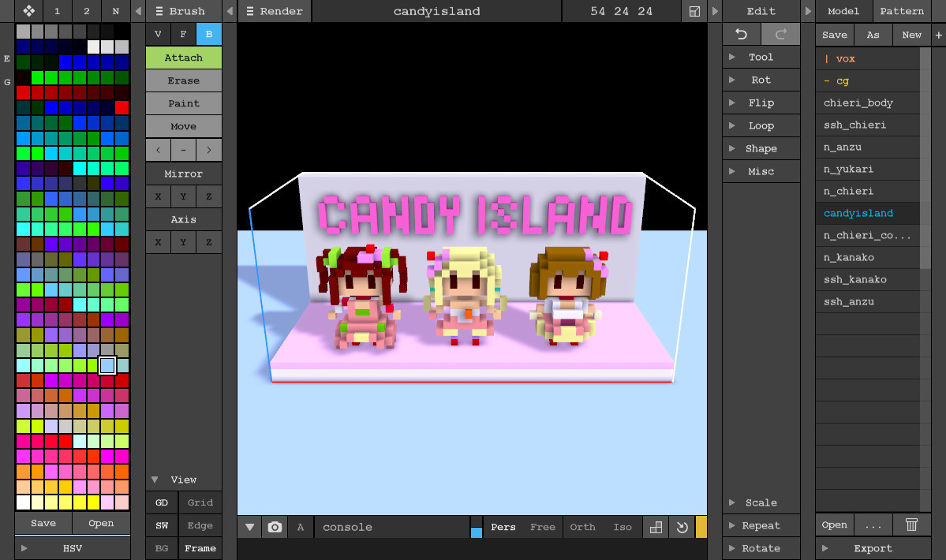Viewport: 946px width, 560px height.
Task: Toggle the Grid display option
Action: pos(200,502)
